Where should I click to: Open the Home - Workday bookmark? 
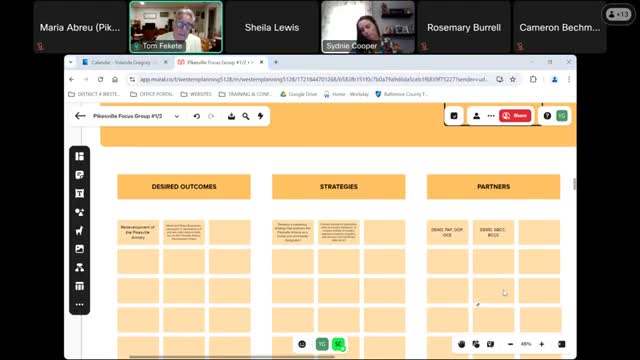pos(346,94)
